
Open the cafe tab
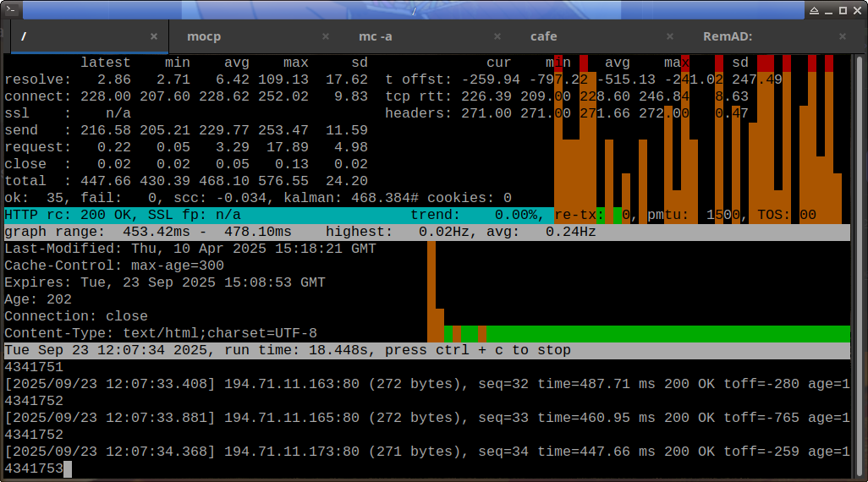tap(543, 37)
